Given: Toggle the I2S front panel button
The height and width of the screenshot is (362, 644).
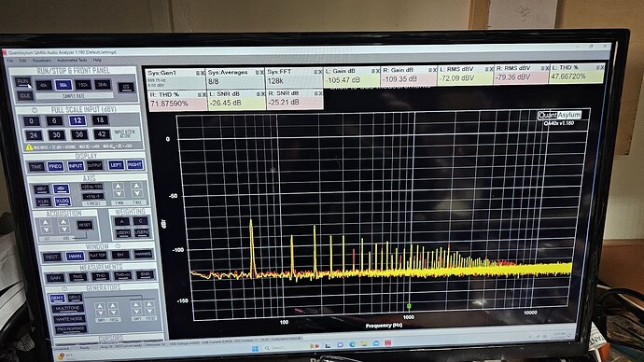Looking at the screenshot, I should coord(126,87).
